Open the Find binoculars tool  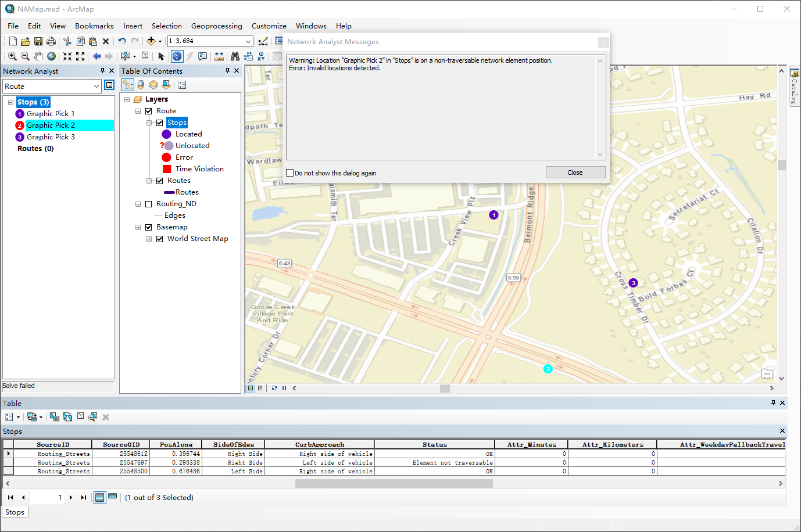[235, 56]
